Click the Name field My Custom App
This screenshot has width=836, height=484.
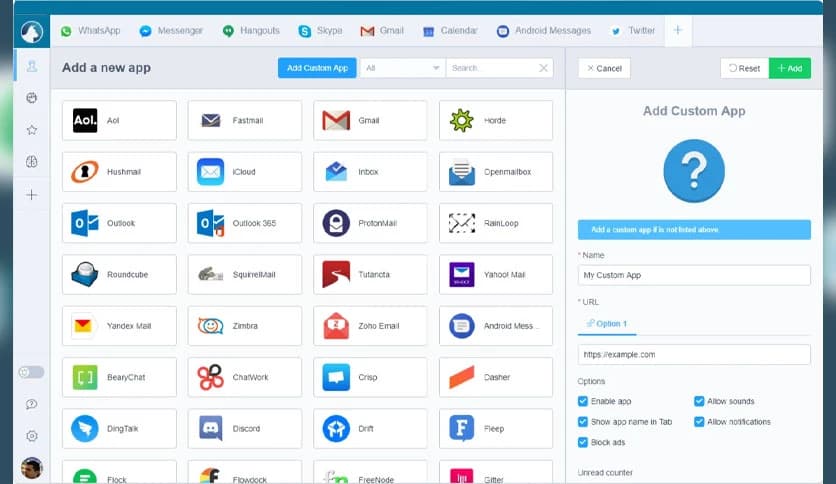click(x=694, y=275)
